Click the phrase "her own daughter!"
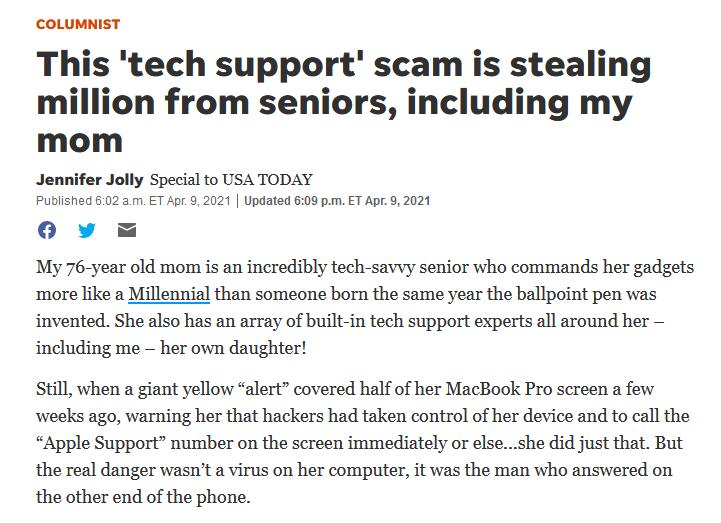The height and width of the screenshot is (523, 721). pos(233,348)
